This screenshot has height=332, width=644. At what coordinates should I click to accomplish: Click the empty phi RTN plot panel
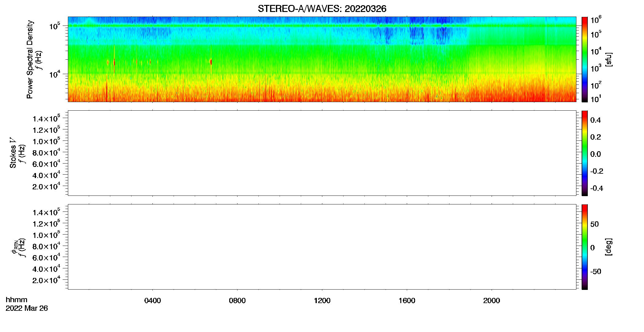pyautogui.click(x=322, y=247)
